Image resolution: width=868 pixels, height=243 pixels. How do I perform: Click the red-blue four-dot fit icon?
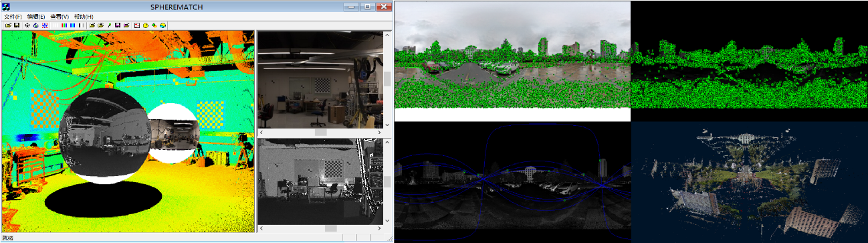pos(44,25)
